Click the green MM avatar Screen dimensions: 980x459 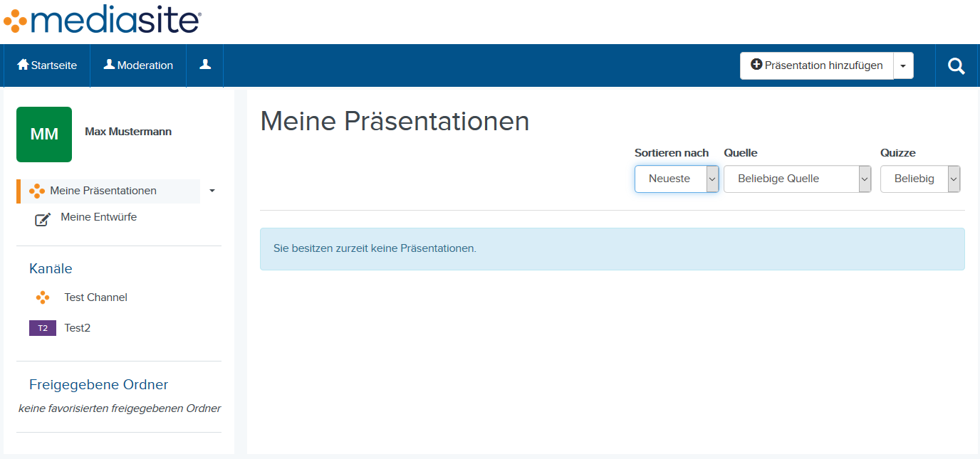pyautogui.click(x=44, y=134)
